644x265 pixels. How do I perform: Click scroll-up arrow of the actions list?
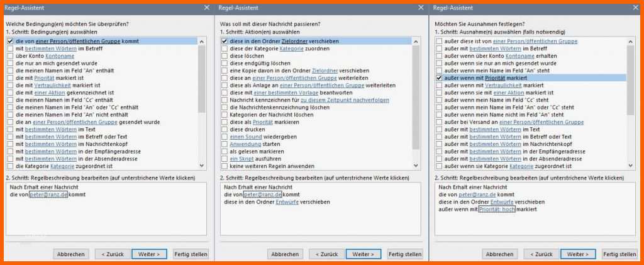click(416, 42)
